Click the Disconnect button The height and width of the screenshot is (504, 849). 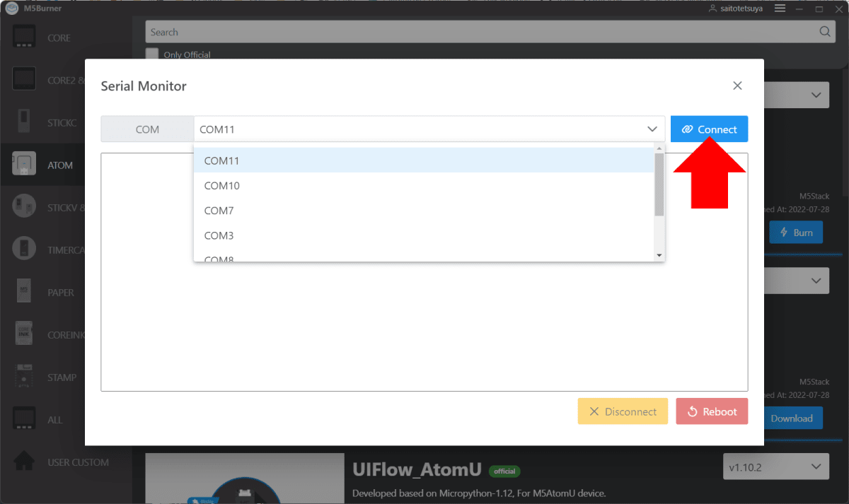(623, 411)
